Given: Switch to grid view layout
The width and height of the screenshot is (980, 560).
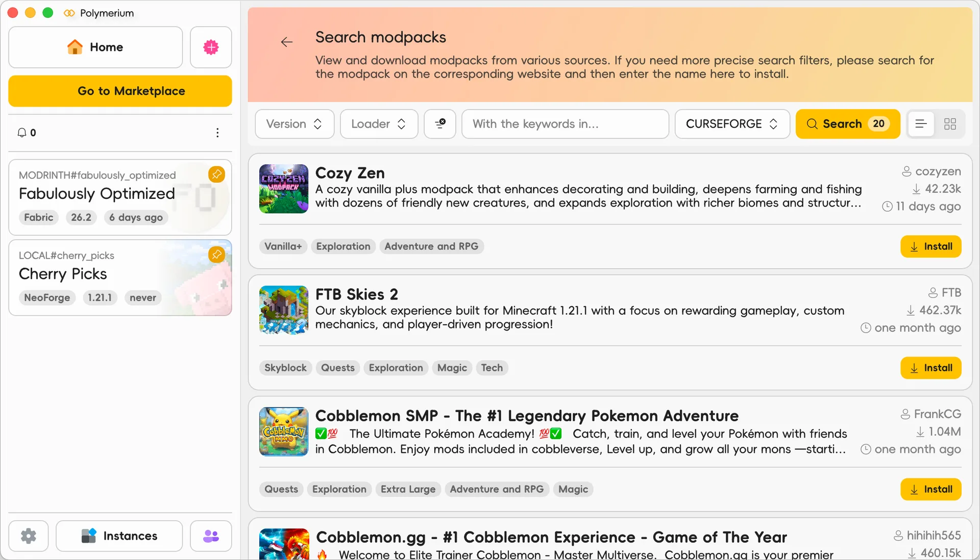Looking at the screenshot, I should (950, 124).
